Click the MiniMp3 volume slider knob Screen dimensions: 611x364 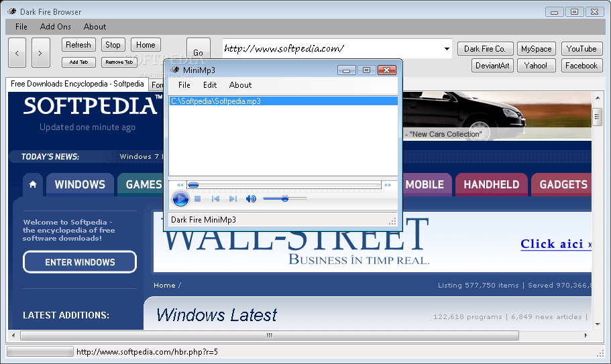(285, 198)
